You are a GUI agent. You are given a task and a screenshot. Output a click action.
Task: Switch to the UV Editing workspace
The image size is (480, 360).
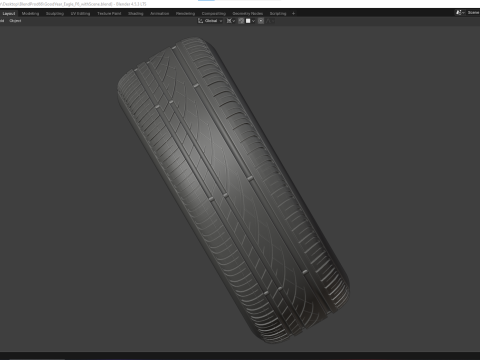(x=80, y=14)
